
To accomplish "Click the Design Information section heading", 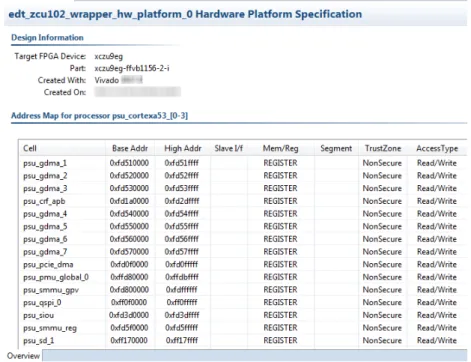I will click(47, 38).
